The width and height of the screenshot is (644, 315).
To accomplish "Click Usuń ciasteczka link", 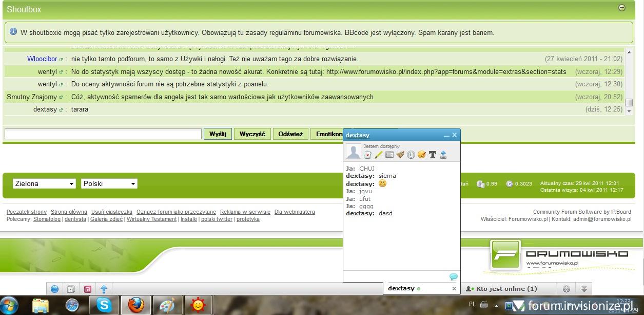I will point(112,212).
